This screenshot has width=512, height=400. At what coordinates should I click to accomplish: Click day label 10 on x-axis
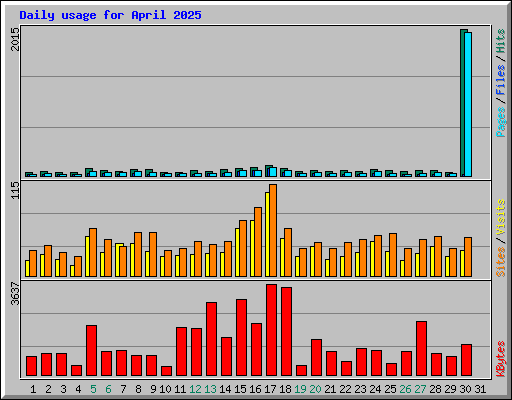[x=165, y=389]
